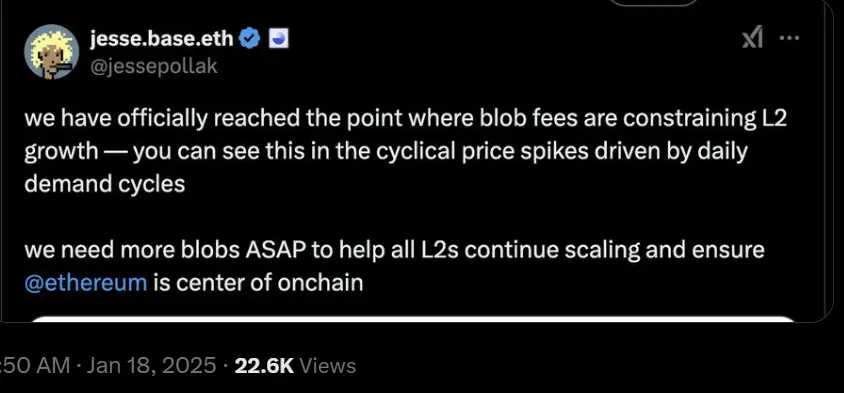This screenshot has width=844, height=393.
Task: Click the jesse.base.eth display name
Action: 162,38
